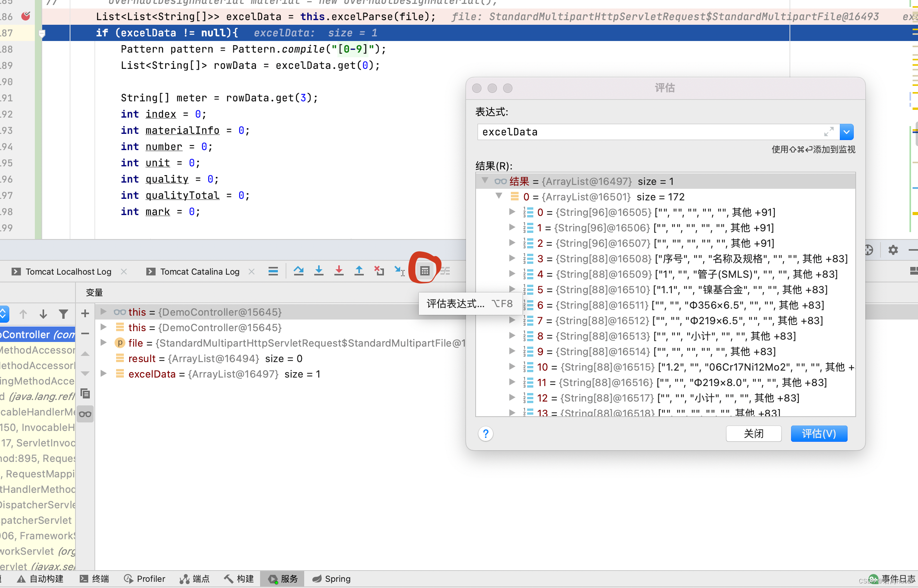Image resolution: width=918 pixels, height=588 pixels.
Task: Click the line-87 gutter fold marker
Action: [x=42, y=33]
